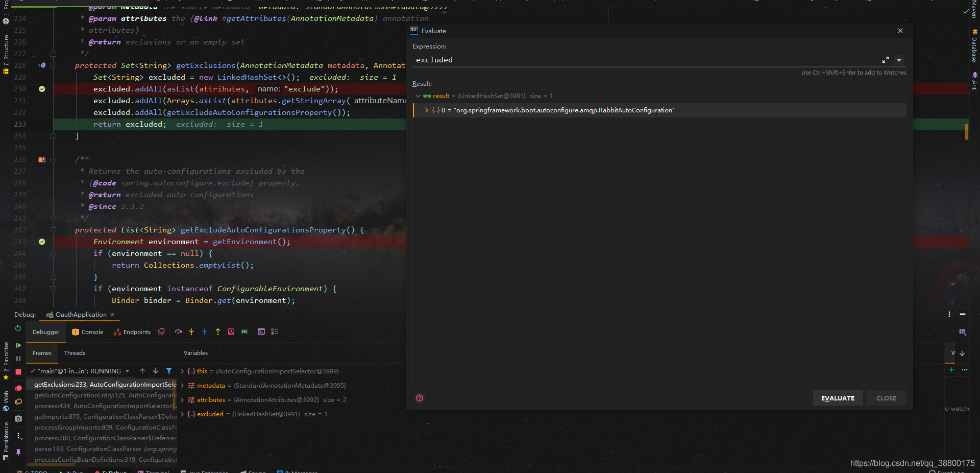Drop Frame pink icon

(231, 332)
